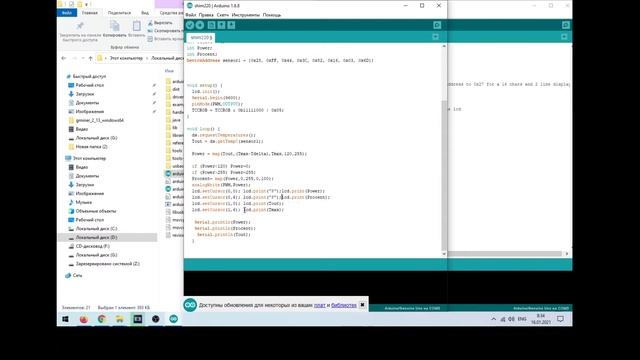Open Serial Monitor in front Arduino window
This screenshot has width=640, height=360.
point(437,25)
